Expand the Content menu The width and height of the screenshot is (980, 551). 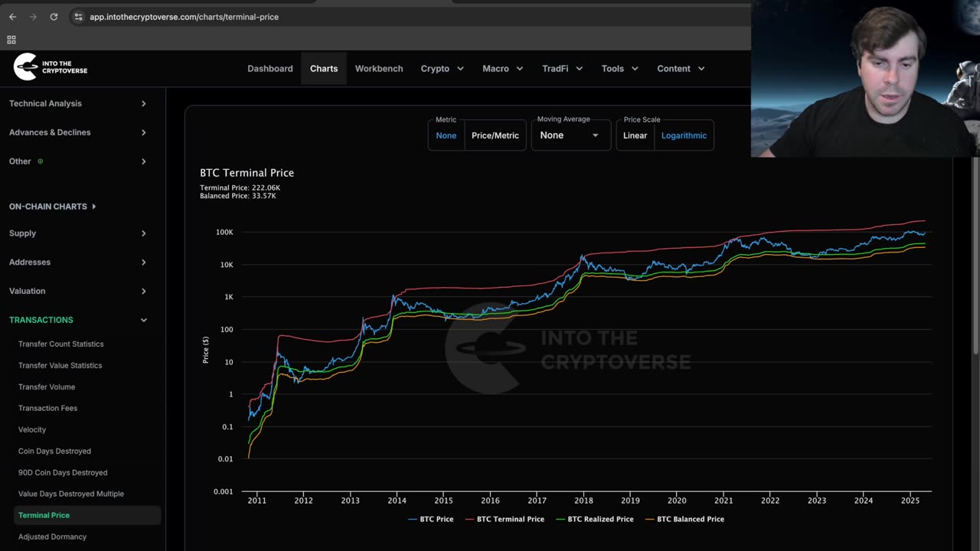[681, 69]
